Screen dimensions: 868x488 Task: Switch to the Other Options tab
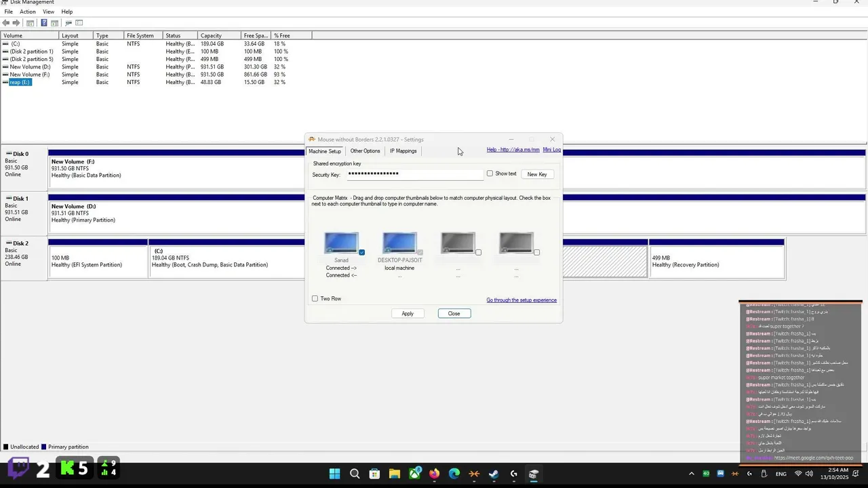[x=365, y=151]
